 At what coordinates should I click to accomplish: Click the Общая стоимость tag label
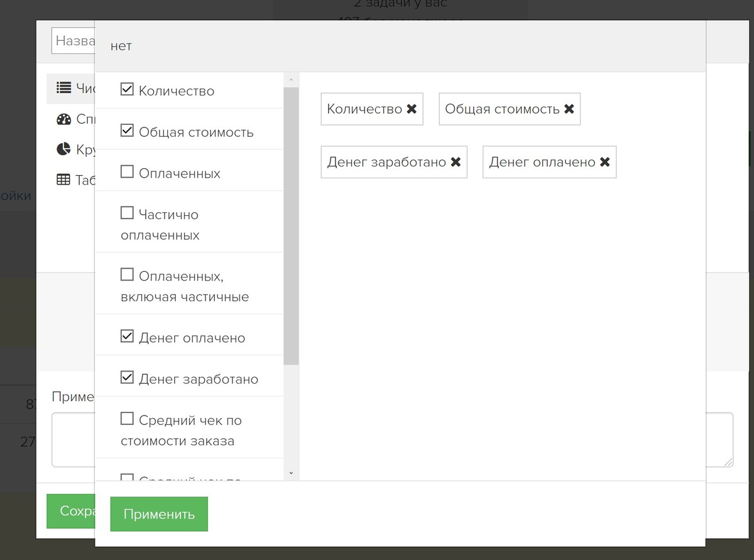point(502,109)
